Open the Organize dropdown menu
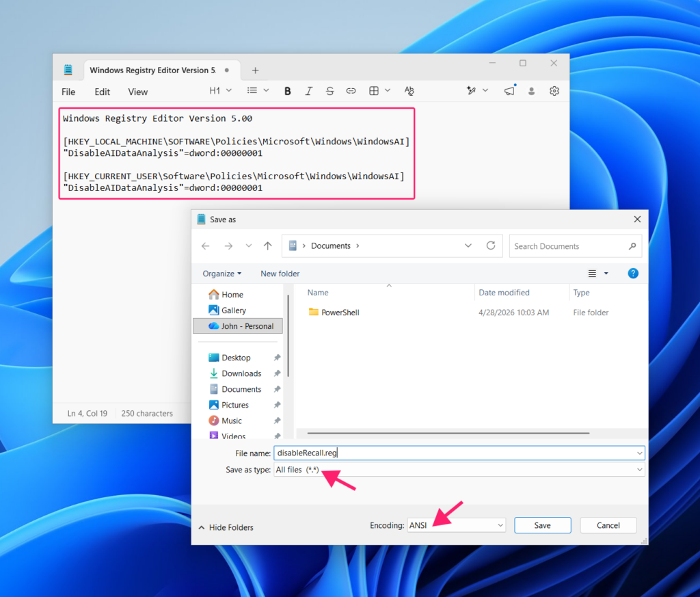The width and height of the screenshot is (700, 597). 222,274
